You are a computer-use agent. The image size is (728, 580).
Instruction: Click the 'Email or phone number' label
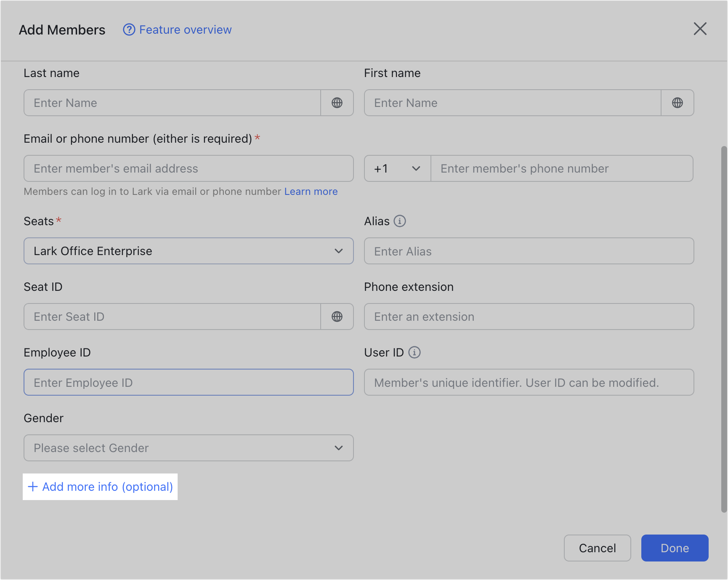[138, 138]
